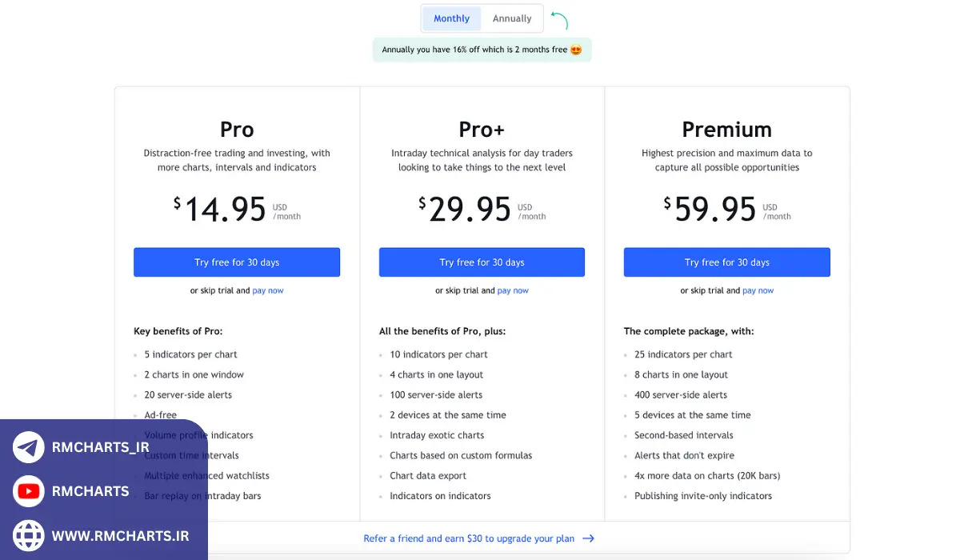The width and height of the screenshot is (960, 560).
Task: Click the $29.95 Pro+ price
Action: click(470, 210)
